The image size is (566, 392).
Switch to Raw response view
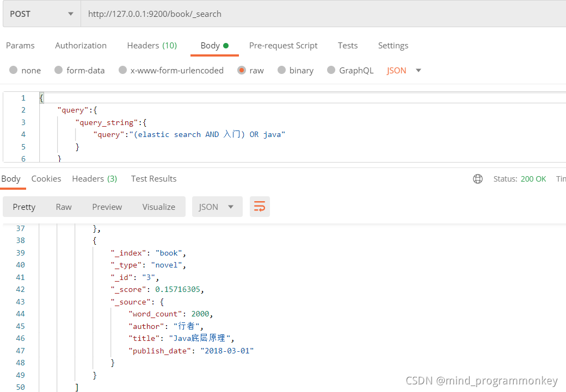[x=64, y=207]
